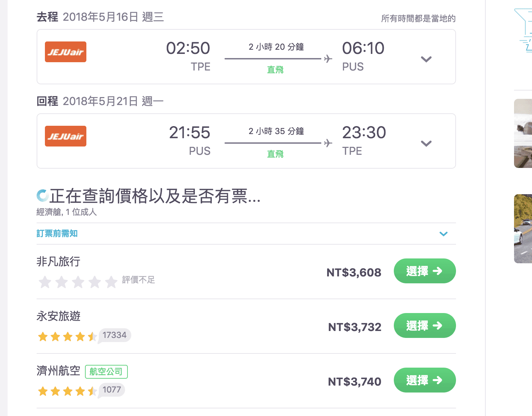This screenshot has height=416, width=532.
Task: Open the top sidebar photo thumbnail
Action: click(x=523, y=133)
